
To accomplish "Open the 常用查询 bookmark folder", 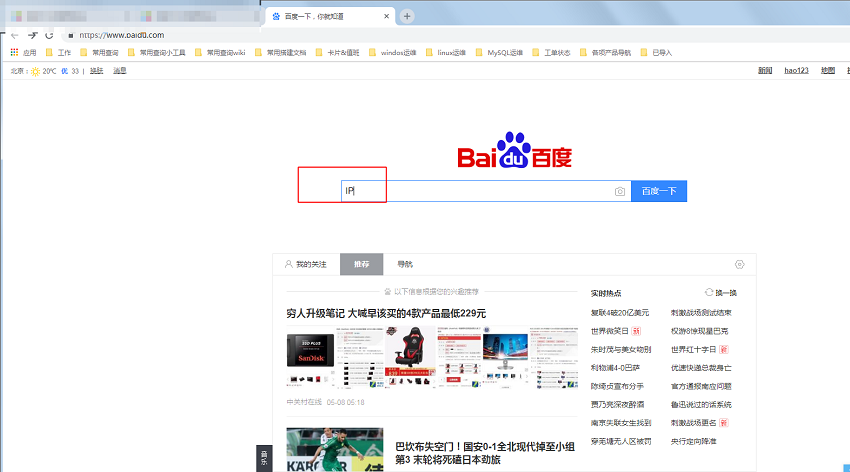I will pyautogui.click(x=99, y=53).
